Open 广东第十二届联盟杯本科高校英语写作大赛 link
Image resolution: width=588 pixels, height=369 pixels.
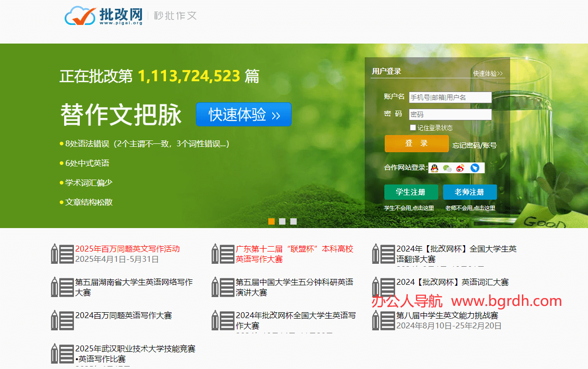click(294, 254)
